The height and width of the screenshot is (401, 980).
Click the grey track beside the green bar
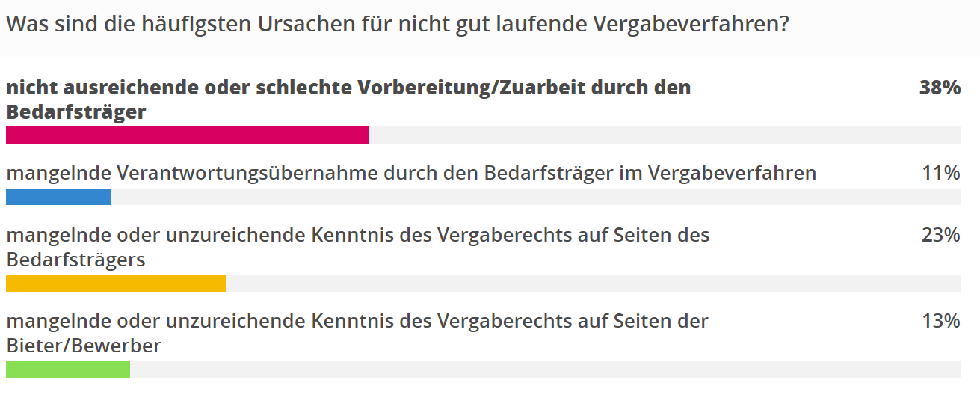pos(545,370)
